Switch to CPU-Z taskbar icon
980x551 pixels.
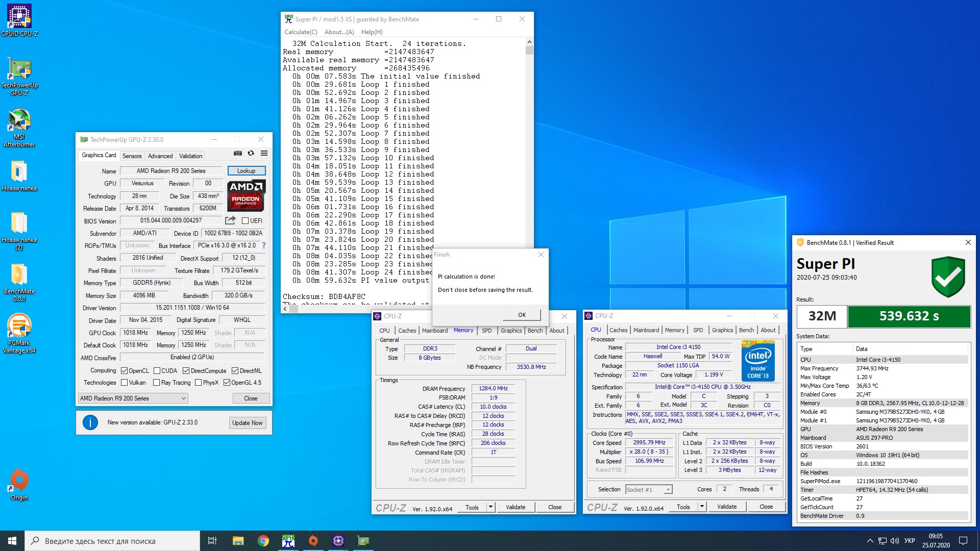338,541
